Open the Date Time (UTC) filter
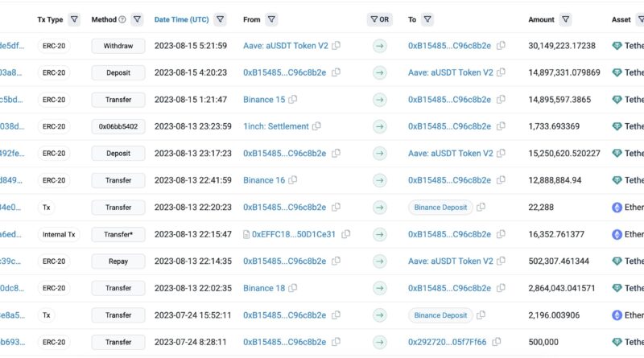Screen dimensions: 644x358 [221, 19]
